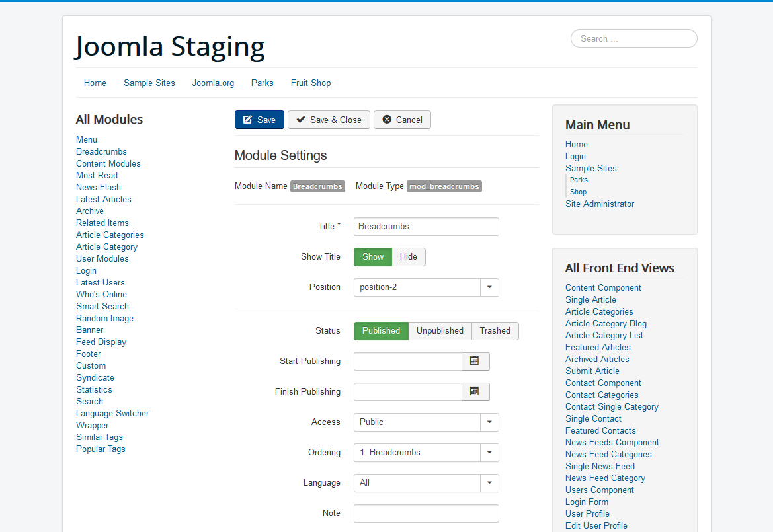Viewport: 773px width, 532px height.
Task: Open Login in Main Menu sidebar
Action: coord(575,156)
